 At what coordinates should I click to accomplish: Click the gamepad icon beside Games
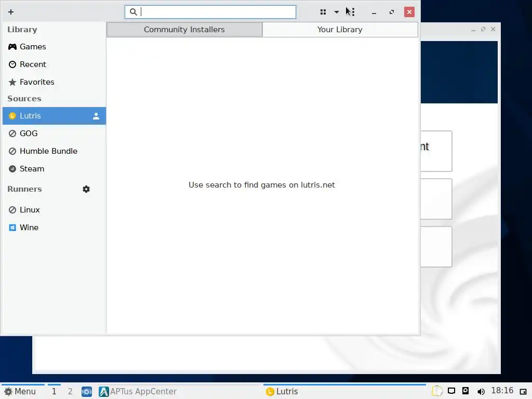click(12, 46)
